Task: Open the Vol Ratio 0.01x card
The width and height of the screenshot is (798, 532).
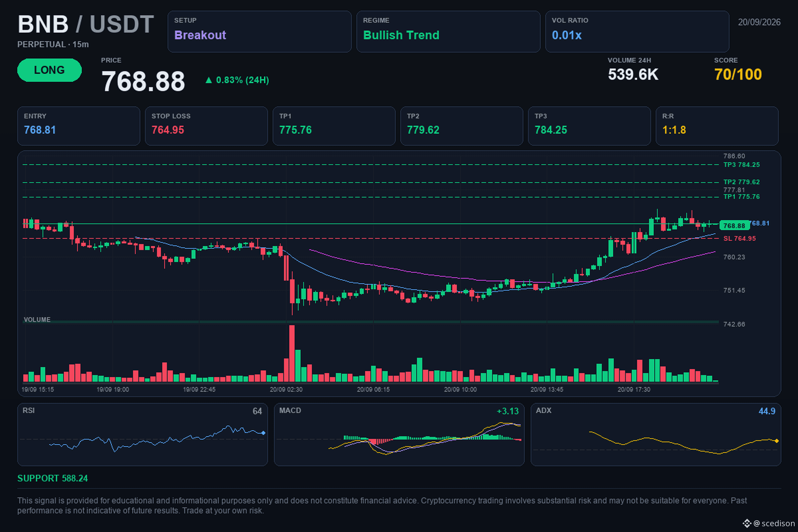Action: pos(637,32)
